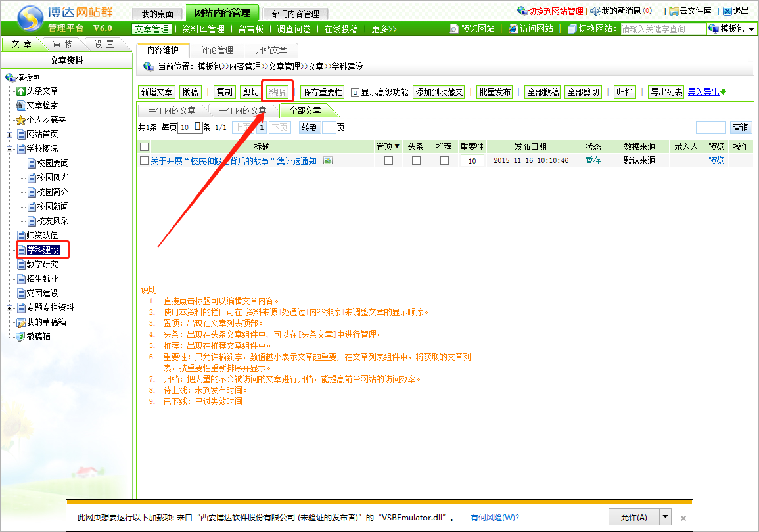Click the 校园风光 page icon

pyautogui.click(x=32, y=178)
